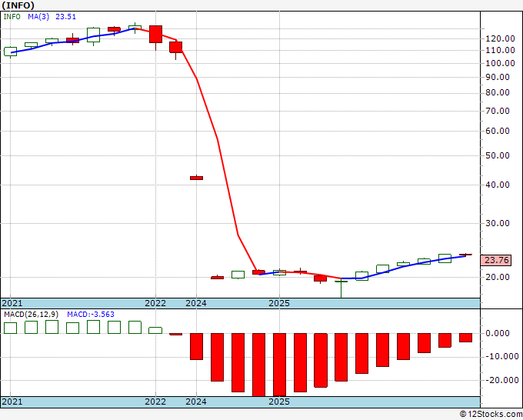
Task: Click the 60.00 price axis label
Action: [x=498, y=131]
